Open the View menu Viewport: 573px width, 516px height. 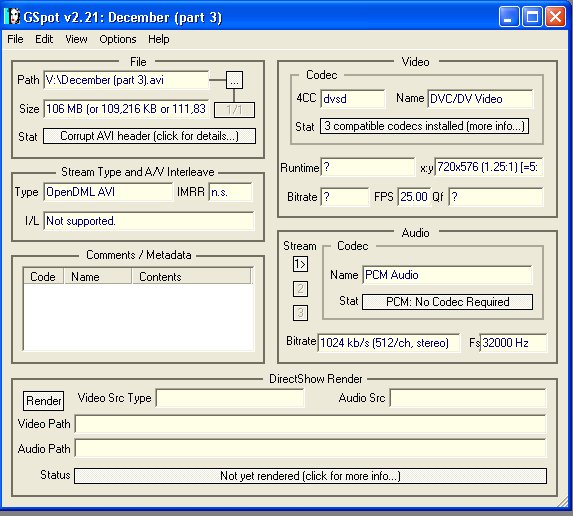coord(76,39)
